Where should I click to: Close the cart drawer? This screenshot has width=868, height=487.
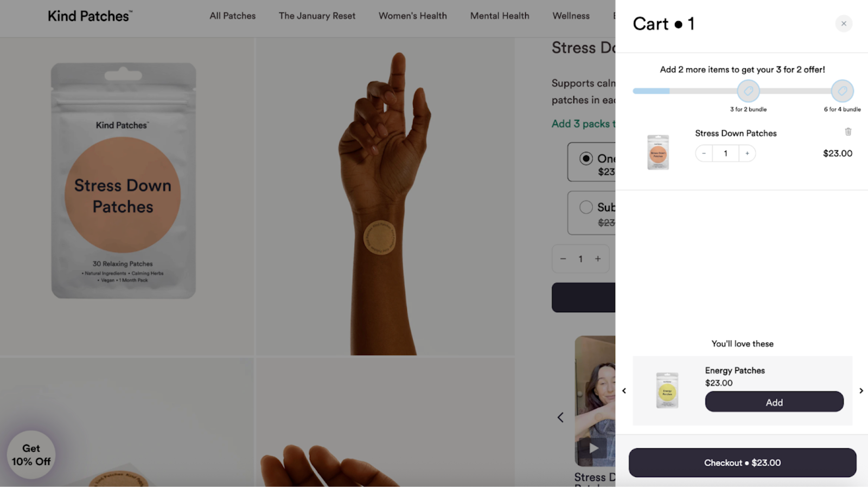click(x=844, y=23)
